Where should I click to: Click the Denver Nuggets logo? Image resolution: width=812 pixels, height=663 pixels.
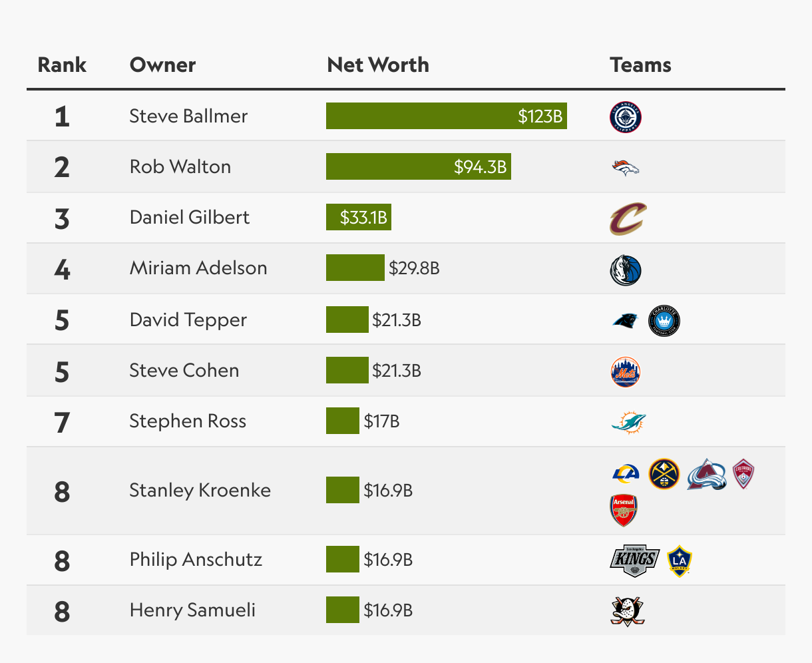664,475
